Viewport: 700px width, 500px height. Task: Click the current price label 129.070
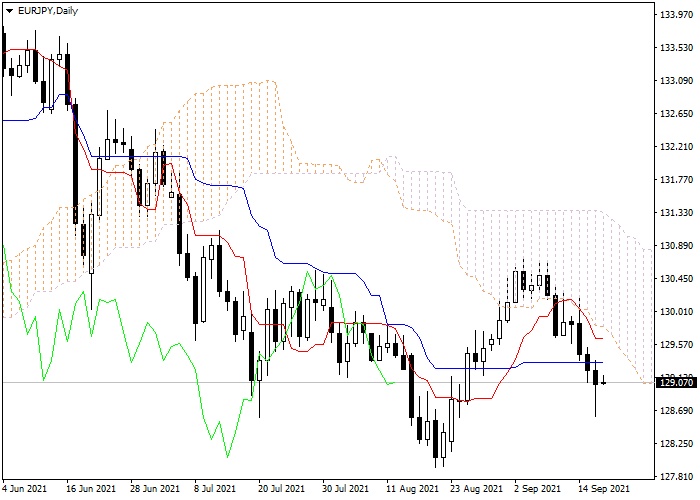[x=676, y=383]
